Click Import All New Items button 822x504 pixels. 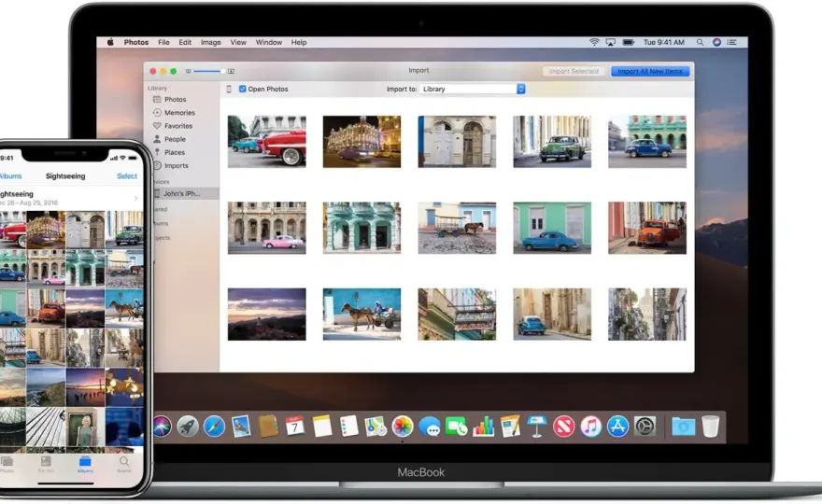(x=650, y=71)
